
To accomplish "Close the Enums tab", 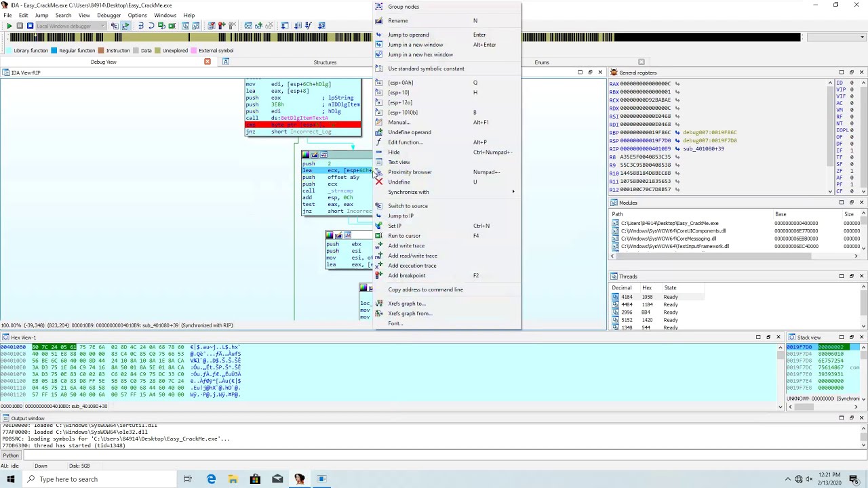I will point(642,62).
